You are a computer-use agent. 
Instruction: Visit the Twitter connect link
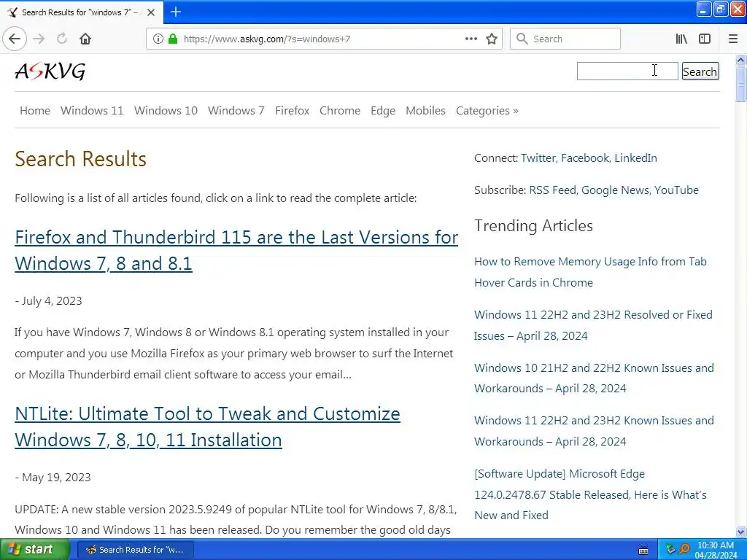click(538, 157)
